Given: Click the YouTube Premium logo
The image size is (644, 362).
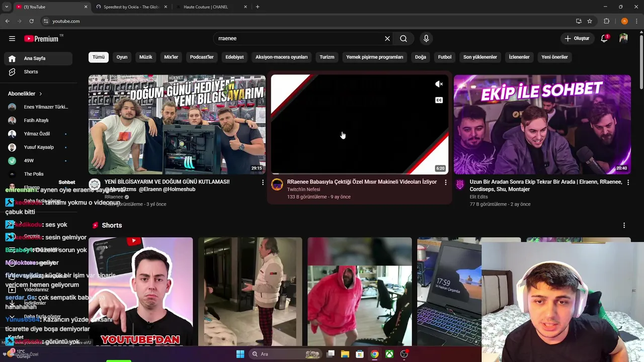Looking at the screenshot, I should tap(41, 39).
